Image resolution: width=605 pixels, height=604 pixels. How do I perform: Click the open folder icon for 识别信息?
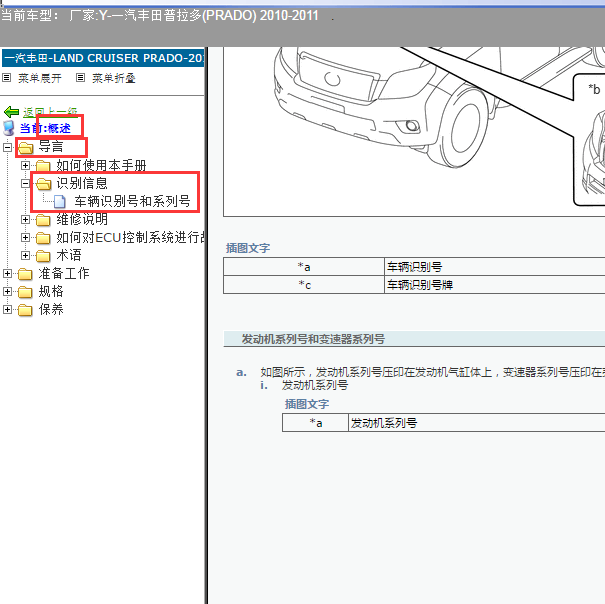tap(44, 184)
